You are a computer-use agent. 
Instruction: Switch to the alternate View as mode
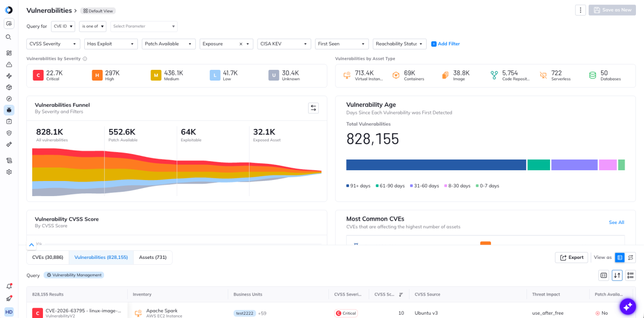click(x=631, y=257)
